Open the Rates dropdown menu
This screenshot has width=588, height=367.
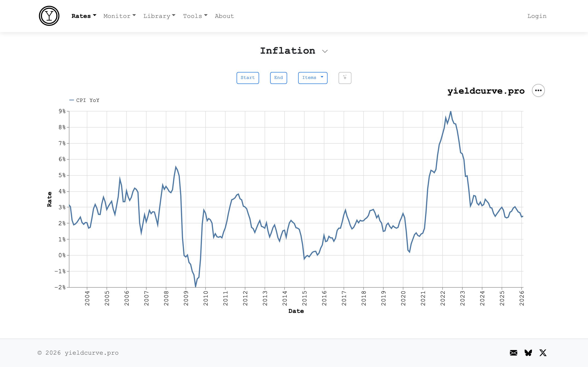pyautogui.click(x=84, y=16)
